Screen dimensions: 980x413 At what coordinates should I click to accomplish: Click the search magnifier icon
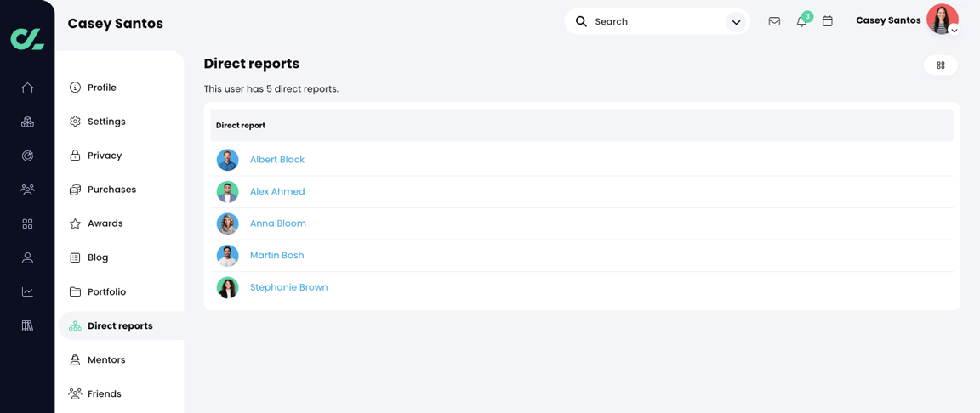[581, 21]
